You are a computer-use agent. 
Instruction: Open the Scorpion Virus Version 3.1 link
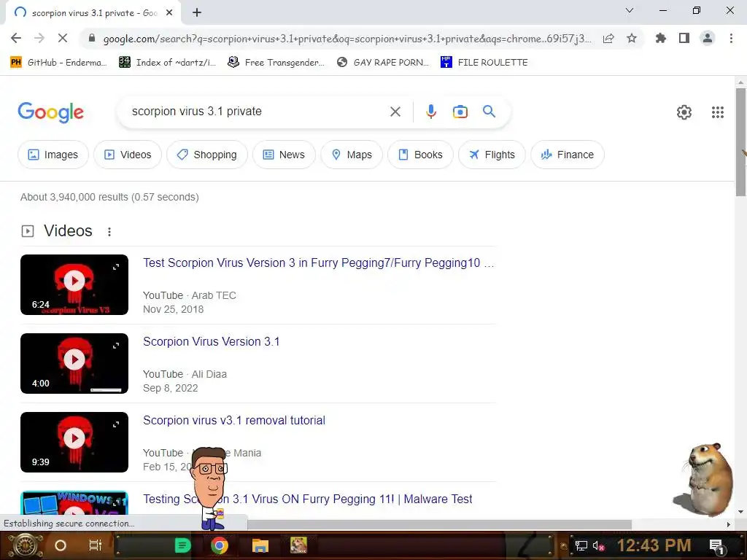[211, 341]
